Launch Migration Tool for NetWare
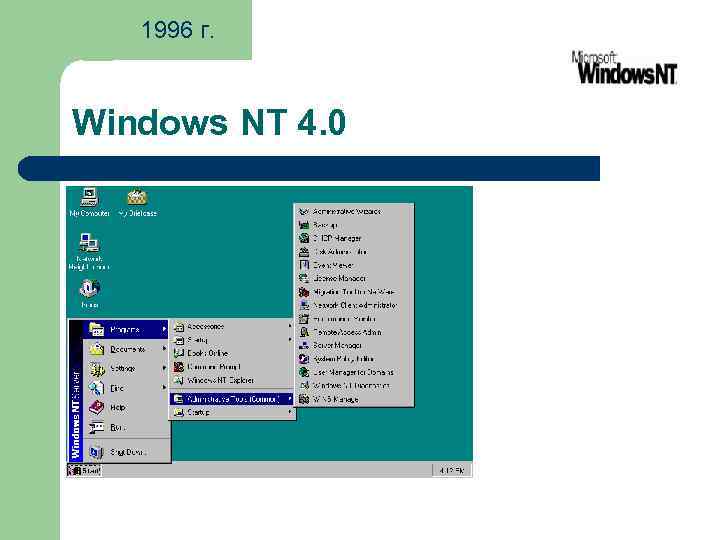 pos(354,292)
